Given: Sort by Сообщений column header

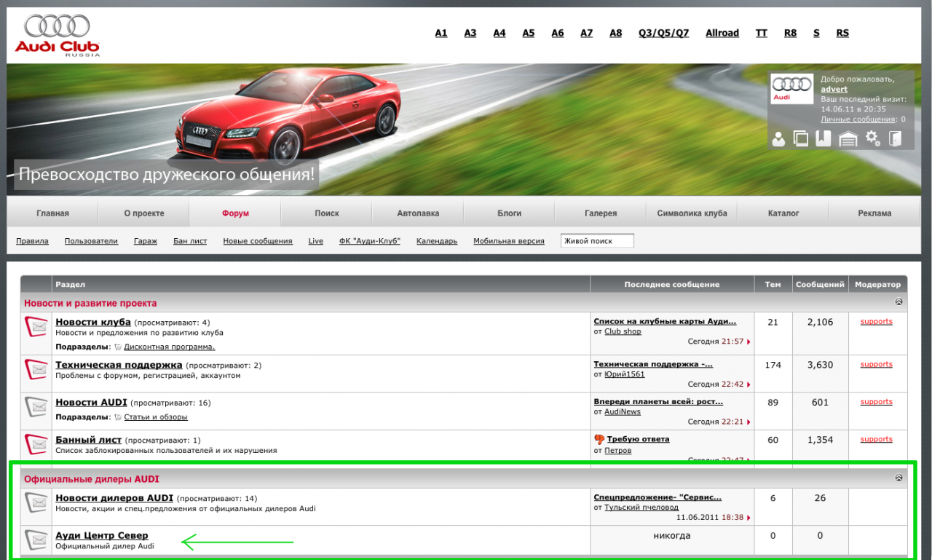Looking at the screenshot, I should pos(820,284).
